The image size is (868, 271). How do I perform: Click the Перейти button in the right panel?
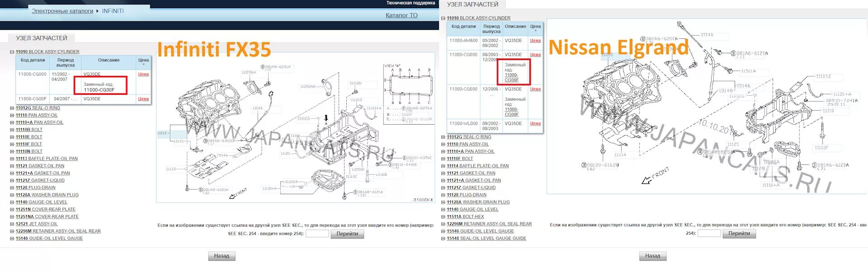pos(739,233)
